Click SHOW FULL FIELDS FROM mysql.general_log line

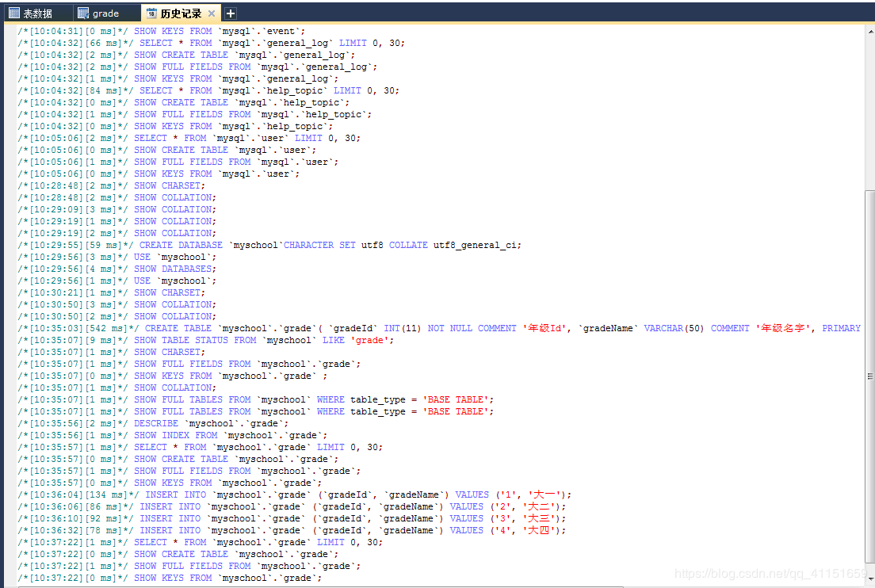click(x=197, y=67)
